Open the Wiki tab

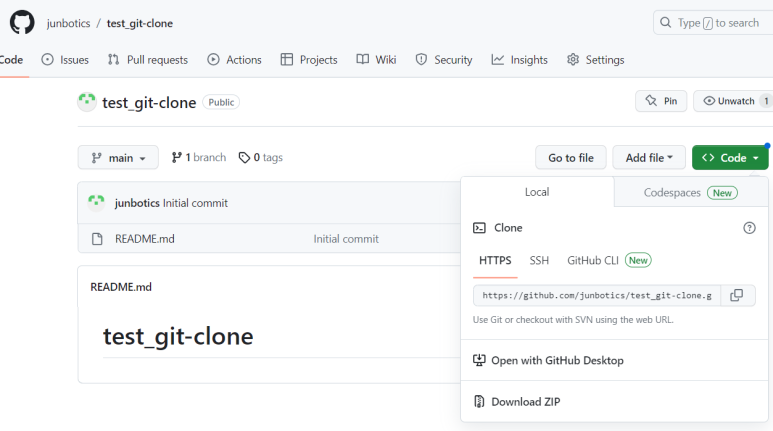[x=376, y=60]
